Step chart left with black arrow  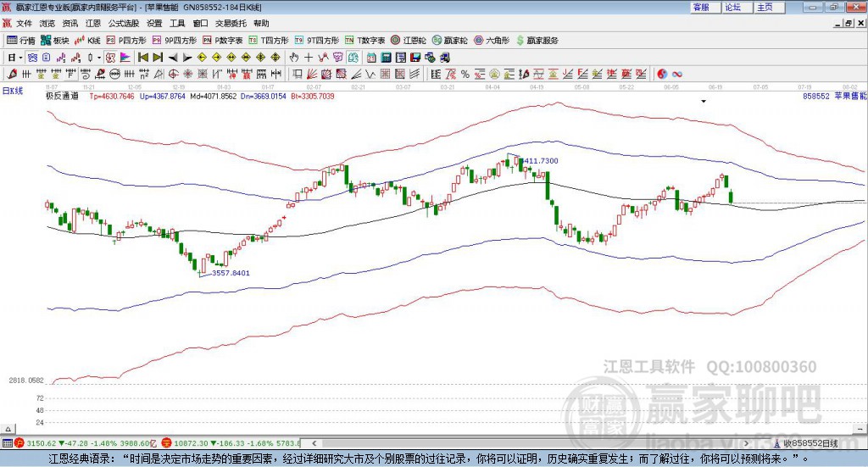tap(173, 58)
